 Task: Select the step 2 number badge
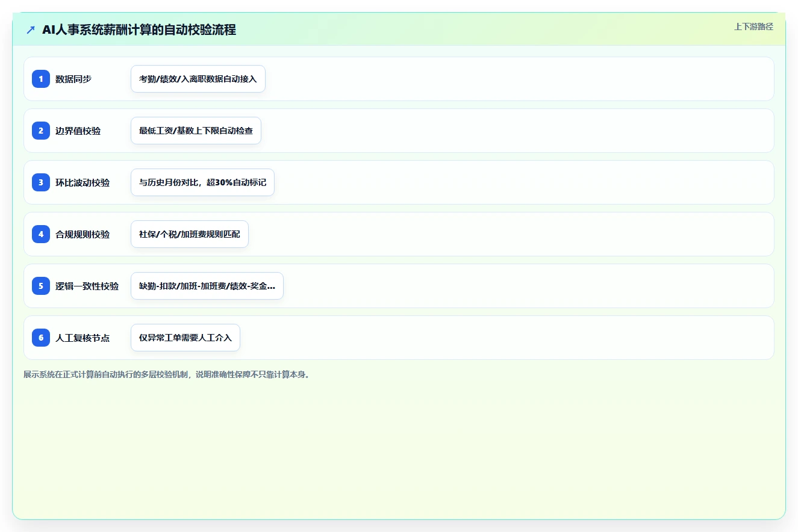click(41, 131)
